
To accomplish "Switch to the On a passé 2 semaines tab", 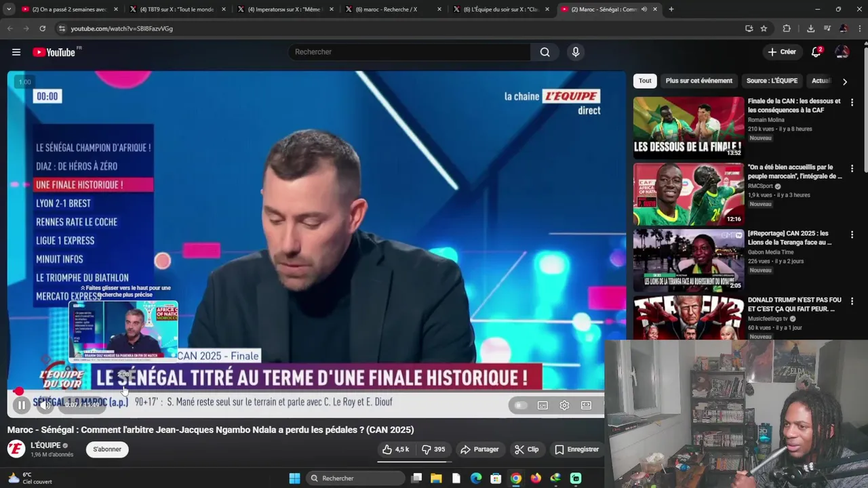I will click(x=69, y=9).
